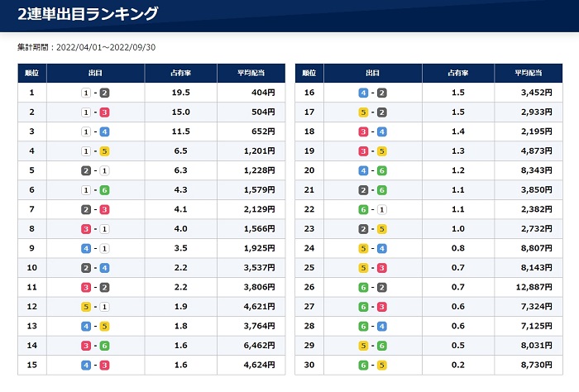Select the red 3 badge in rank 2 row

point(104,112)
